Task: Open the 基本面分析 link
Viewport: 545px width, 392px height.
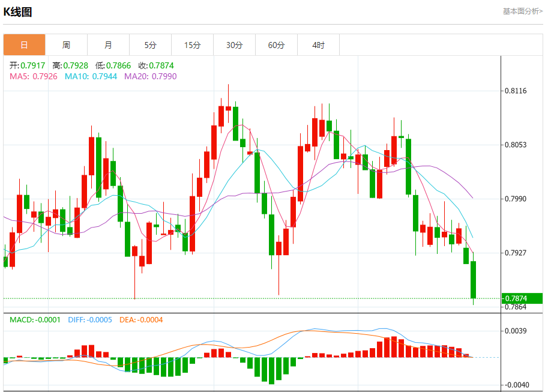Action: [522, 11]
